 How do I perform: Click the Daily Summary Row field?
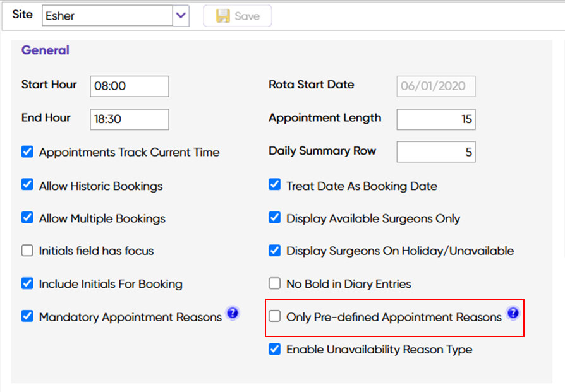[x=435, y=152]
